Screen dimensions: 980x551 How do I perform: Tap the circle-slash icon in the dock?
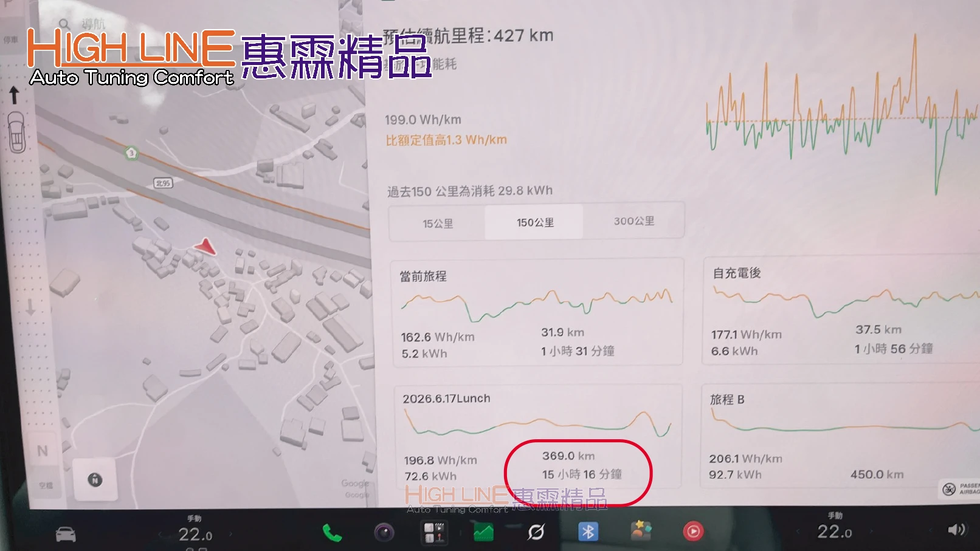536,532
